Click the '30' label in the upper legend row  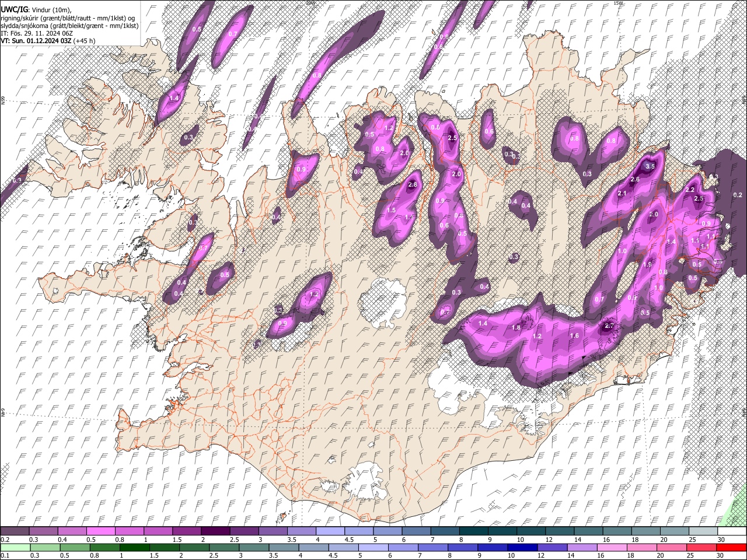pos(721,540)
